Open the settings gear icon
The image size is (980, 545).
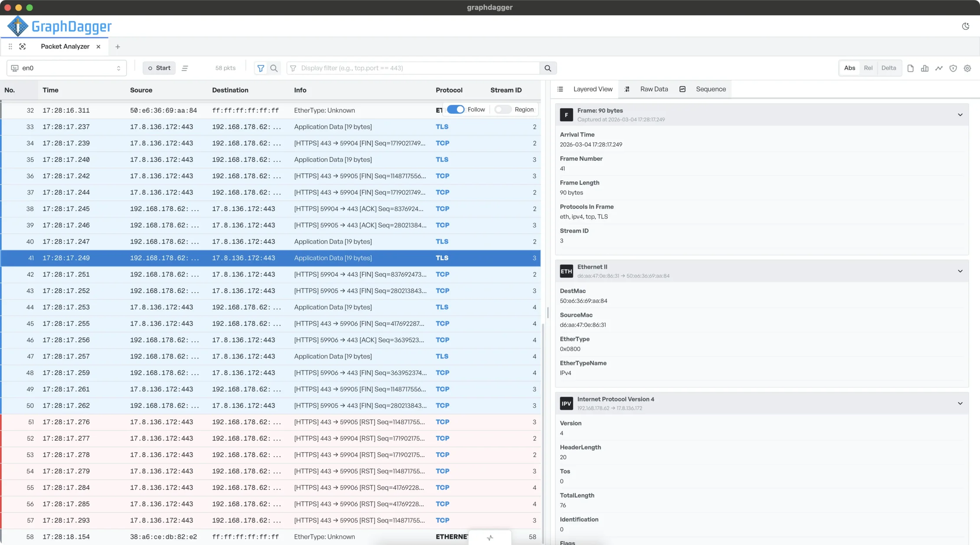(x=967, y=68)
